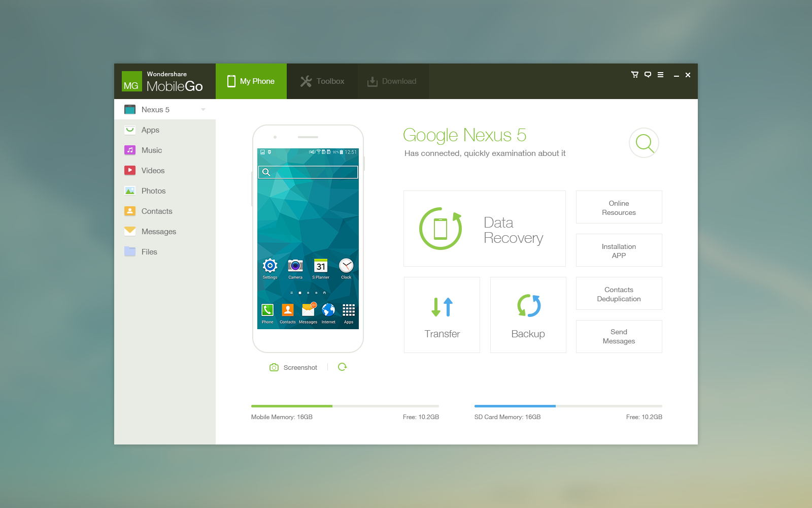This screenshot has height=508, width=812.
Task: Open Apps in the sidebar
Action: [x=165, y=130]
